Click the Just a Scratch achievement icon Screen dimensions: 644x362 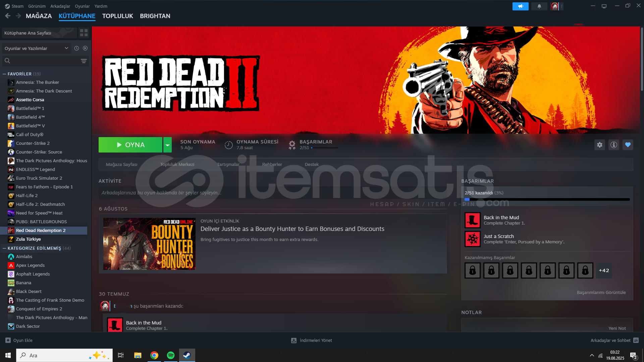pyautogui.click(x=473, y=239)
